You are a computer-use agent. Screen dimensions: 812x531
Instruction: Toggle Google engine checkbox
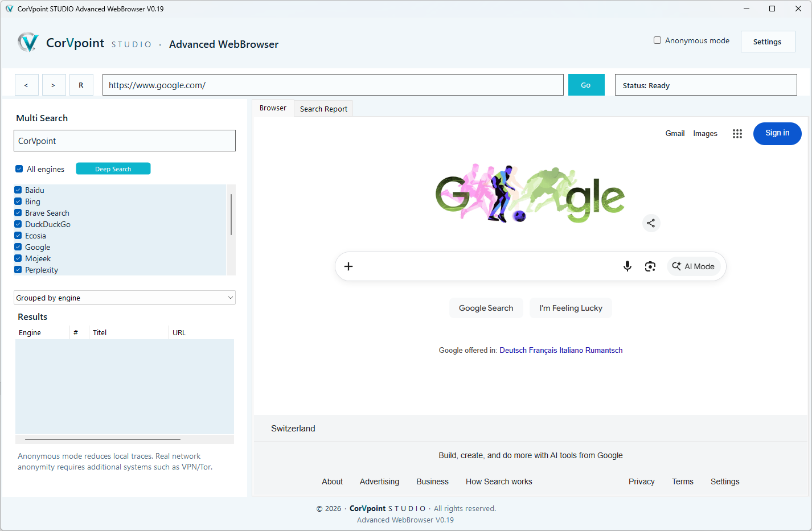18,247
